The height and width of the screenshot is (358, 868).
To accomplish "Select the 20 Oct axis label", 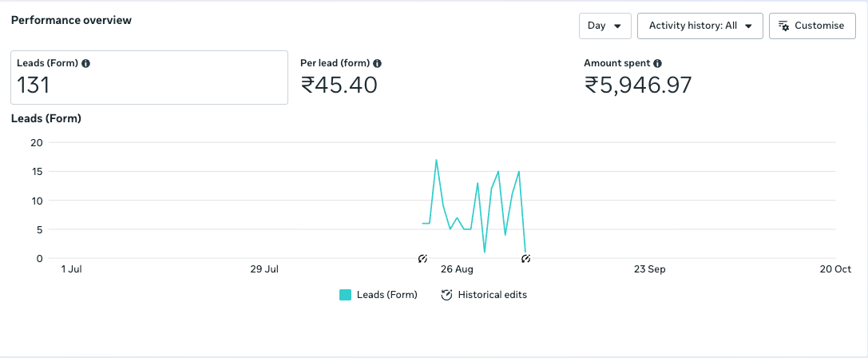I will (835, 269).
